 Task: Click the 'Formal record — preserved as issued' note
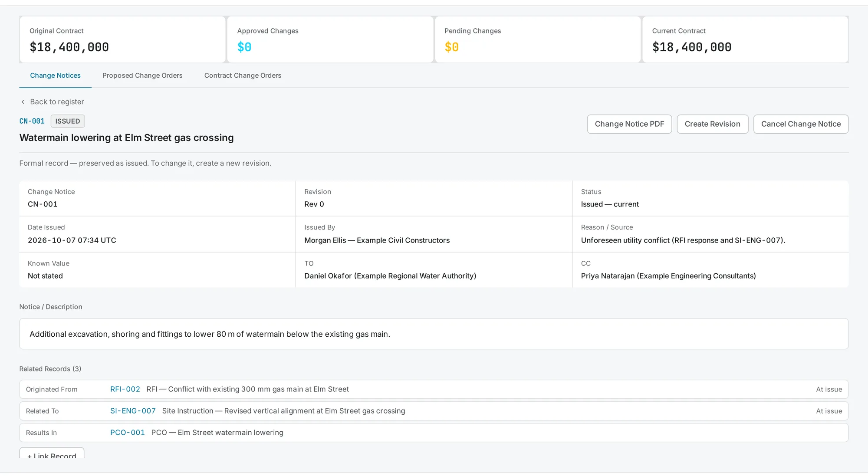[x=145, y=163]
